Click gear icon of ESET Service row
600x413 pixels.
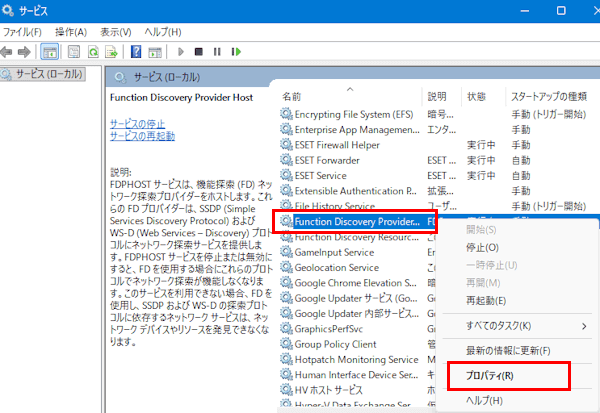tap(286, 175)
